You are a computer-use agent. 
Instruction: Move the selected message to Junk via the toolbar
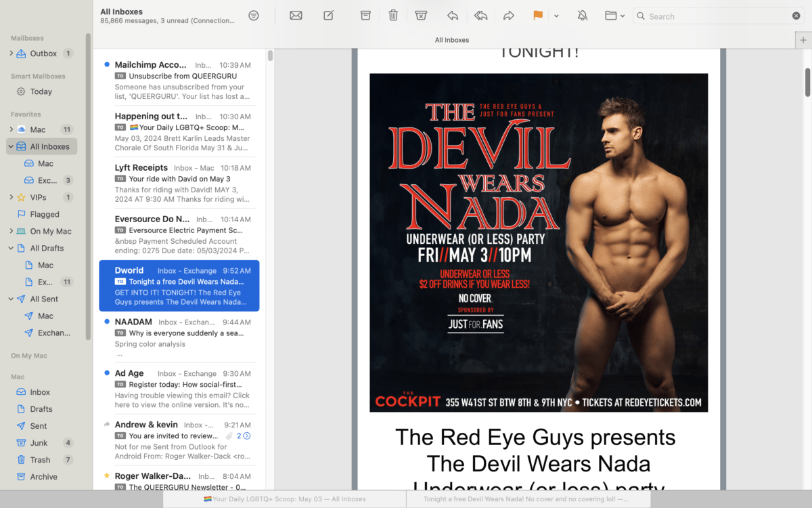pos(420,16)
